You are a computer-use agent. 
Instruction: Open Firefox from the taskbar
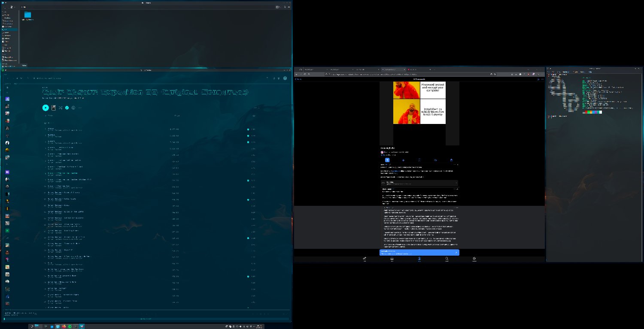pyautogui.click(x=64, y=326)
